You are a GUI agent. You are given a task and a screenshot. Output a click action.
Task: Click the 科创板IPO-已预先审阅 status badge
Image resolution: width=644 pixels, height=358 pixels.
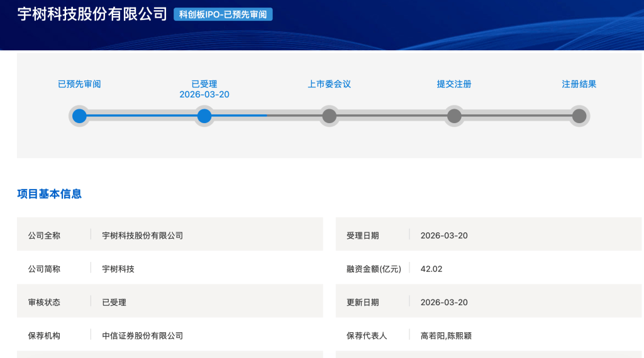click(x=223, y=14)
